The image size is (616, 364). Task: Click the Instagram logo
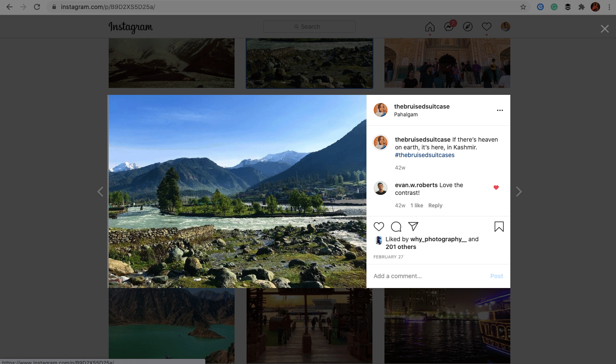point(131,27)
